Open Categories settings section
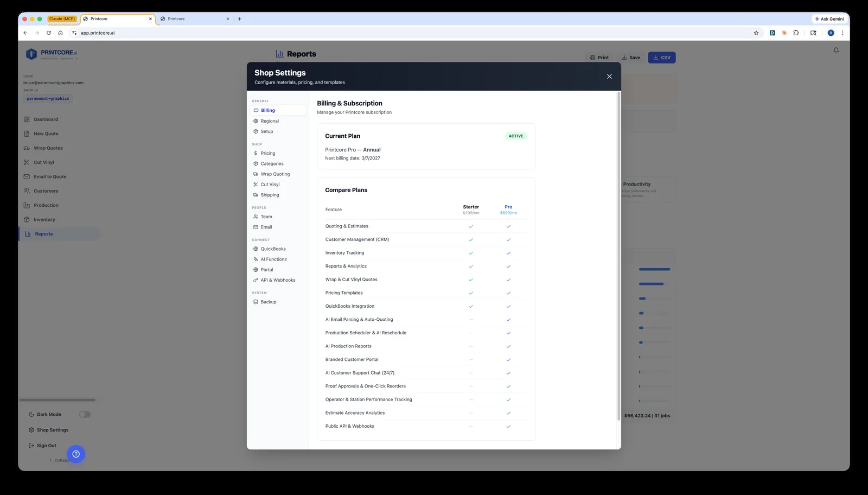The height and width of the screenshot is (495, 868). point(278,163)
